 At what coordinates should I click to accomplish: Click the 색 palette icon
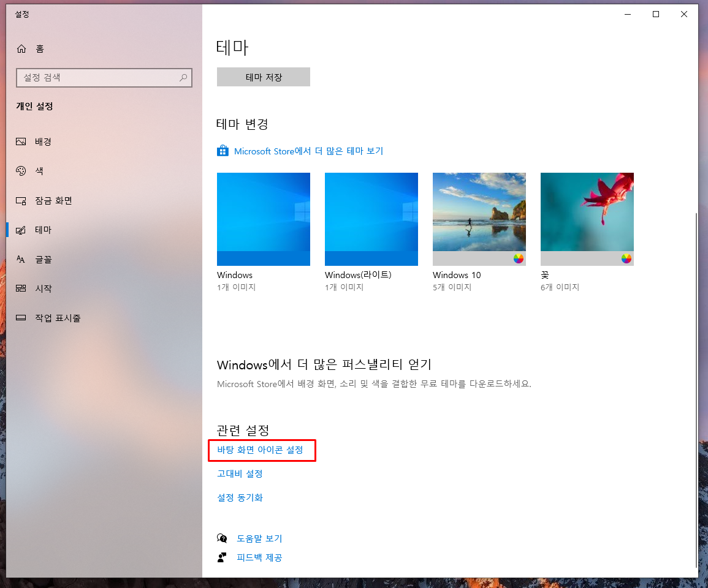[21, 171]
